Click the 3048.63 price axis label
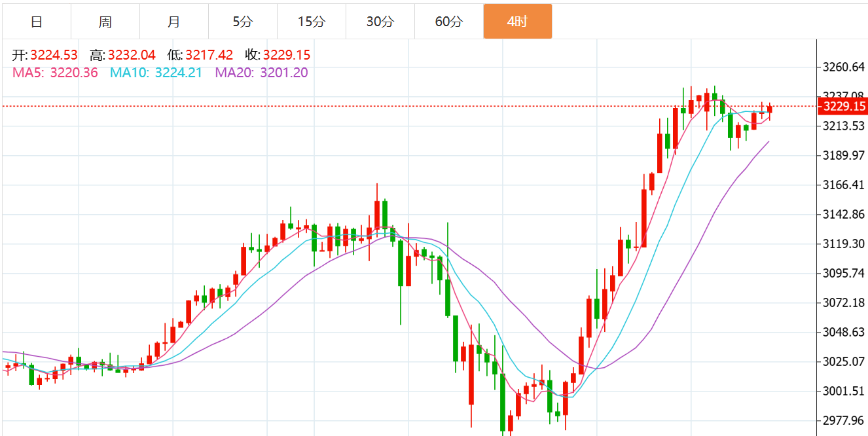The width and height of the screenshot is (868, 436). [x=845, y=333]
